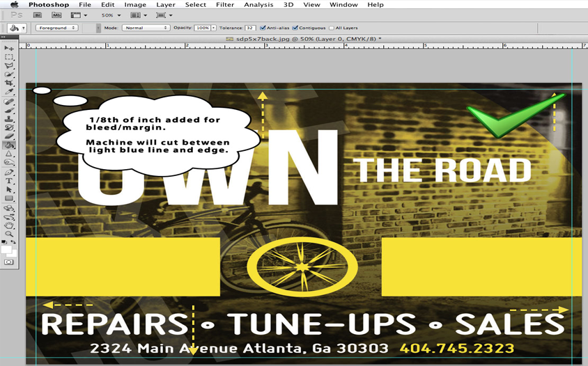Select the Eyedropper tool

pos(9,92)
